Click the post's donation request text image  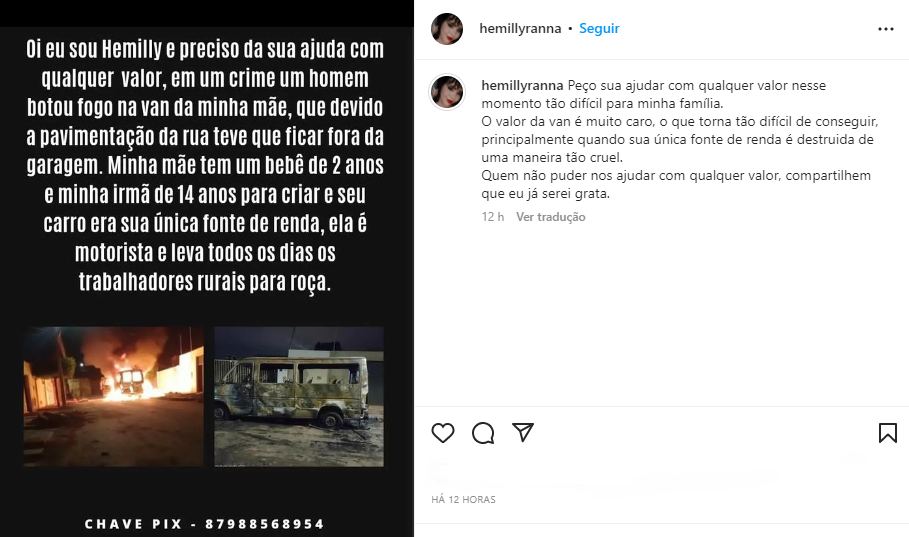click(205, 165)
